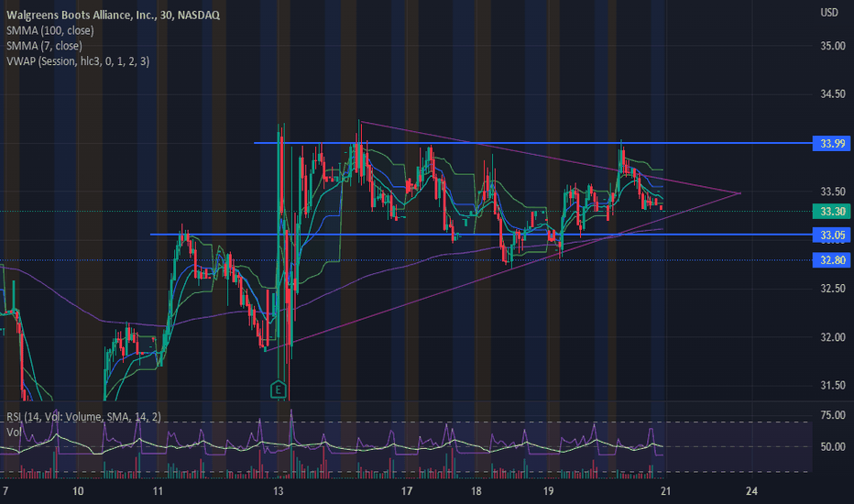Click the 33.99 price level label

[x=832, y=143]
